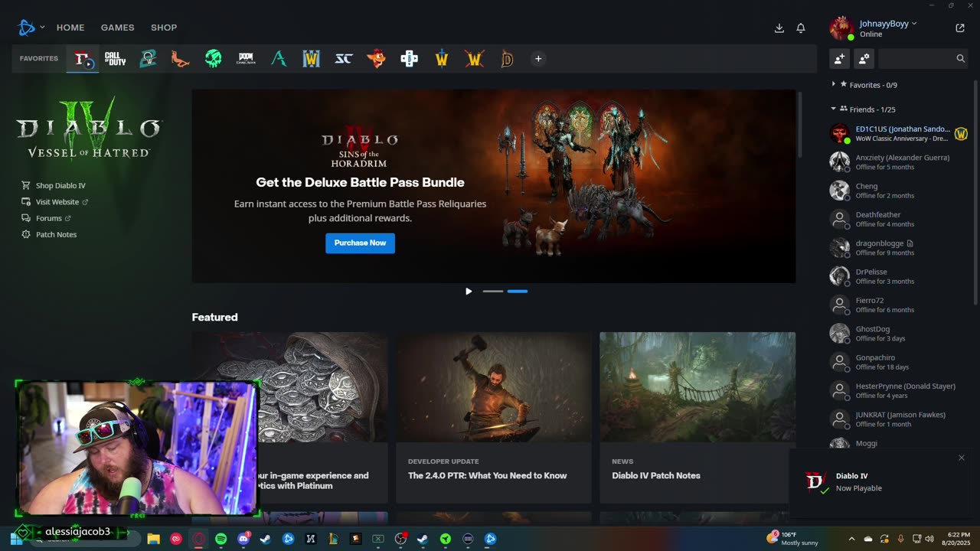Select Overwatch 2 in favorites bar
This screenshot has height=551, width=980.
[x=148, y=59]
